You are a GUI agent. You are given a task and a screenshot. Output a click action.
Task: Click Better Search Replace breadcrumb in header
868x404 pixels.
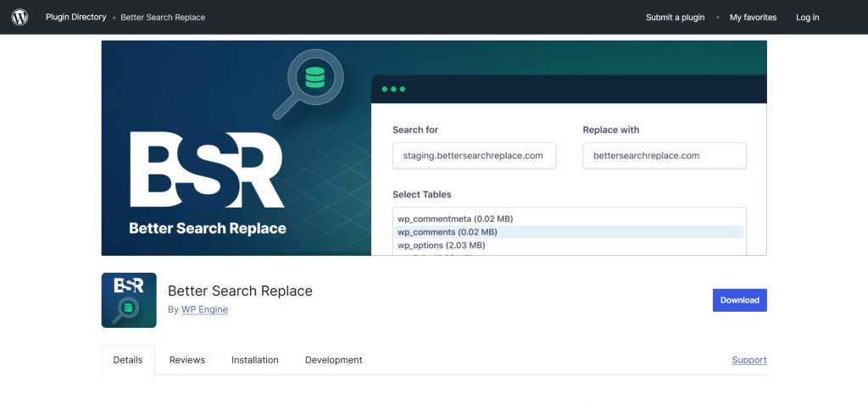[163, 17]
